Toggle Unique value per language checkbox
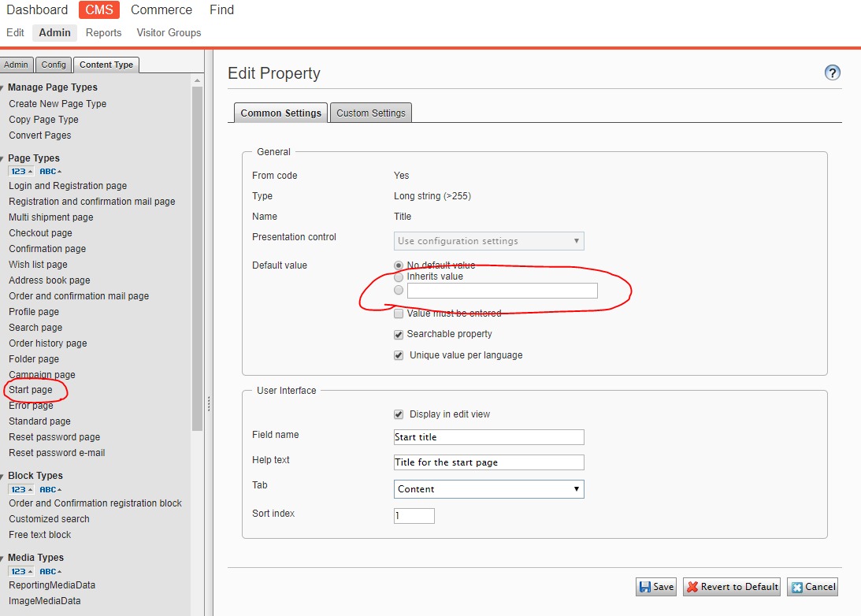This screenshot has width=861, height=616. [x=399, y=355]
